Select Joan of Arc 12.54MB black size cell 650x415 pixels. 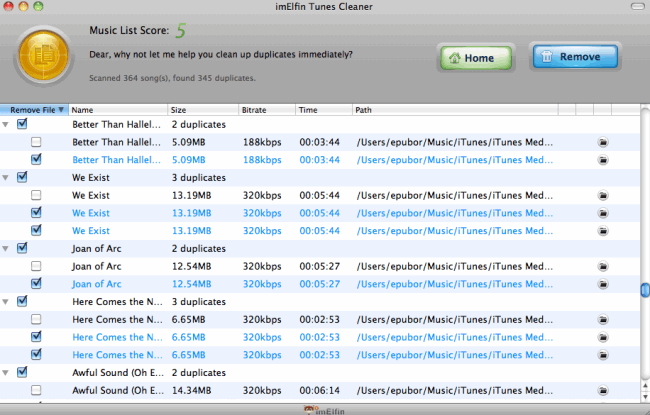click(192, 267)
